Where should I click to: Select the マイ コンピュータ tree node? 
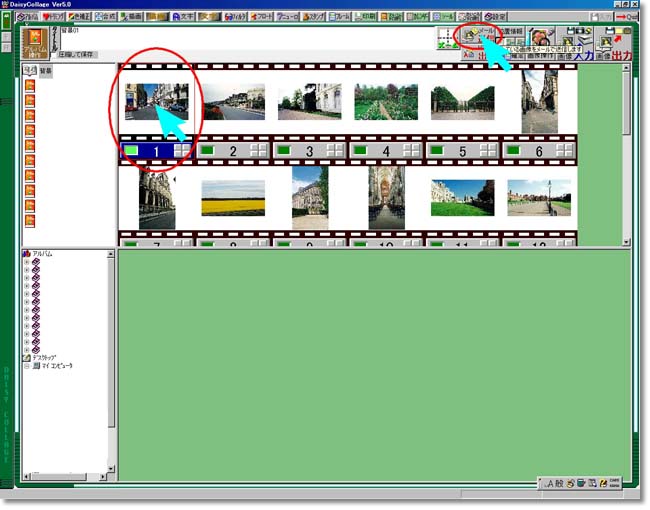pos(57,366)
